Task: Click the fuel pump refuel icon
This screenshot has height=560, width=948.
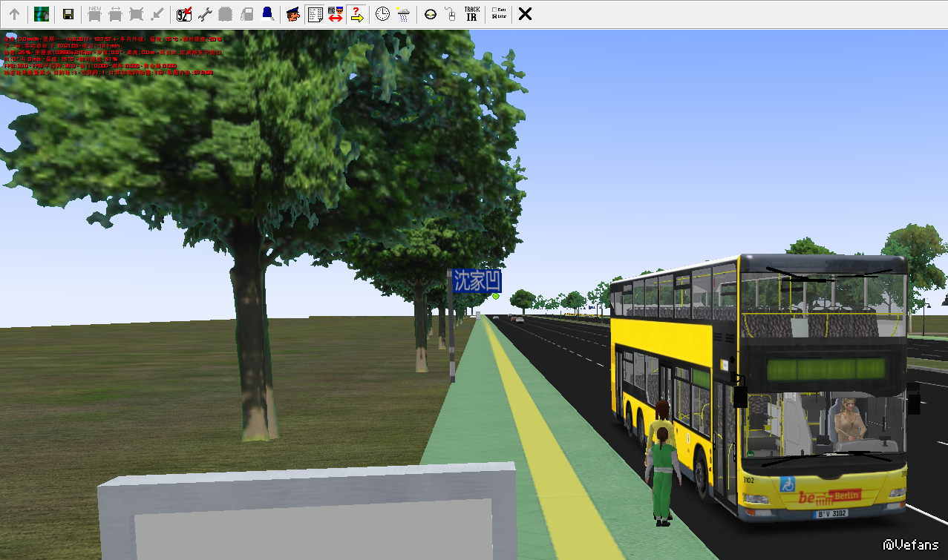Action: coord(247,14)
